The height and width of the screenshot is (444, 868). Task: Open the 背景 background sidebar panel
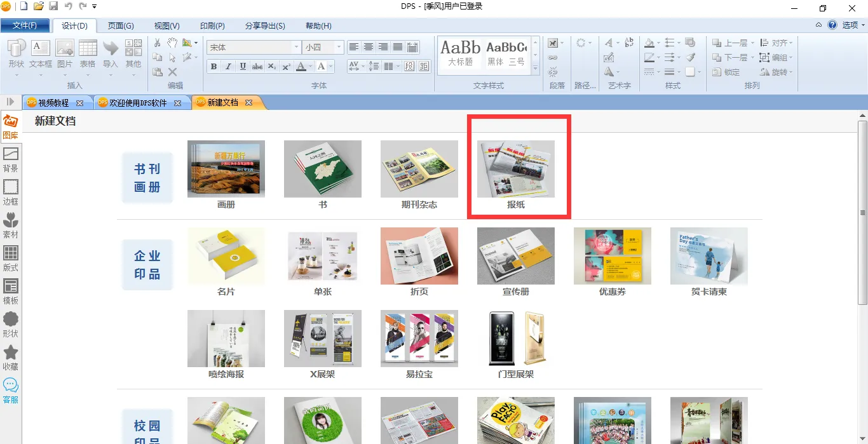tap(11, 159)
